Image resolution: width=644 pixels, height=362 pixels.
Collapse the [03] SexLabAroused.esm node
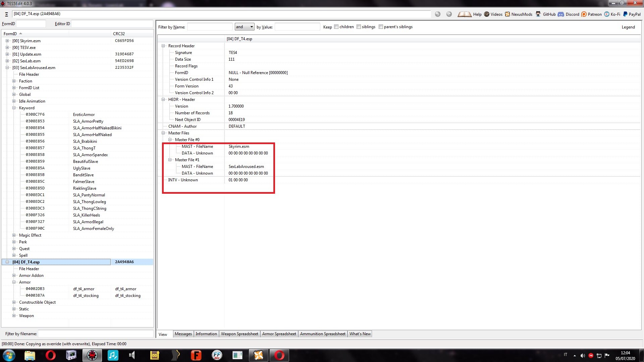pyautogui.click(x=7, y=68)
